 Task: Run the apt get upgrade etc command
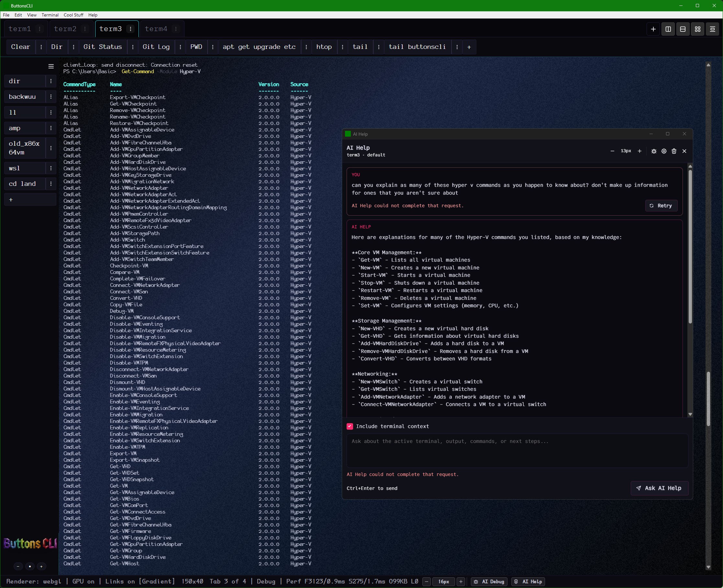pyautogui.click(x=259, y=47)
